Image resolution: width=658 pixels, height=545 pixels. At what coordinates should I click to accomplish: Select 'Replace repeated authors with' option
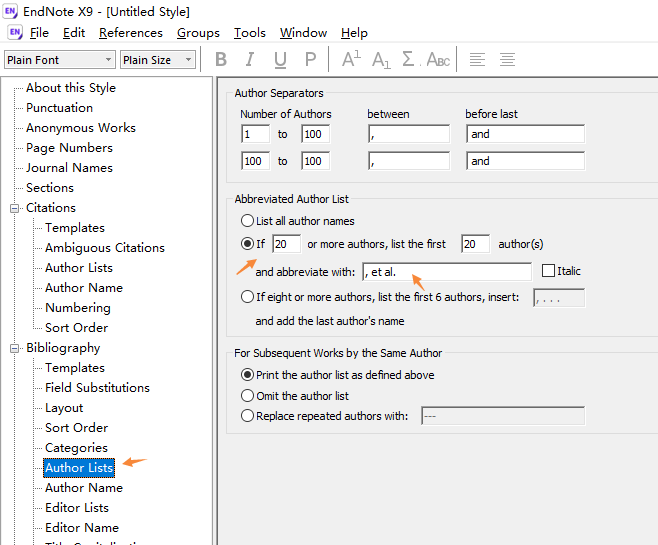[x=247, y=416]
